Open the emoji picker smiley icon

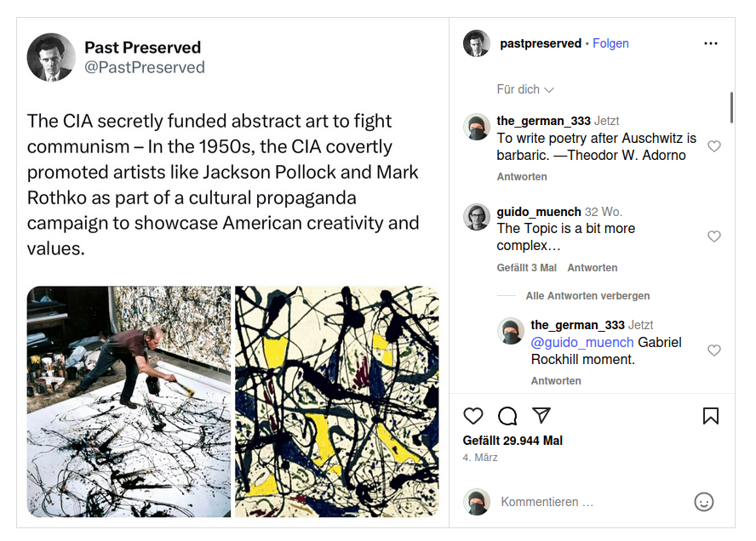coord(704,502)
